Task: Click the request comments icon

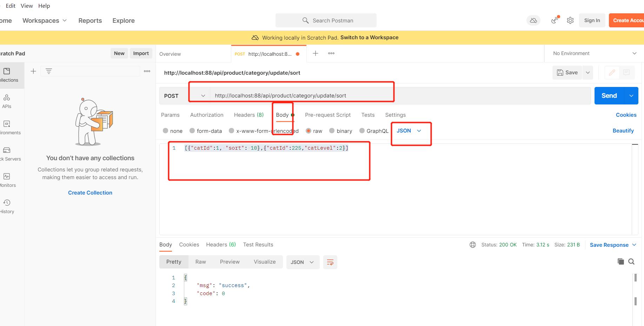Action: 626,73
